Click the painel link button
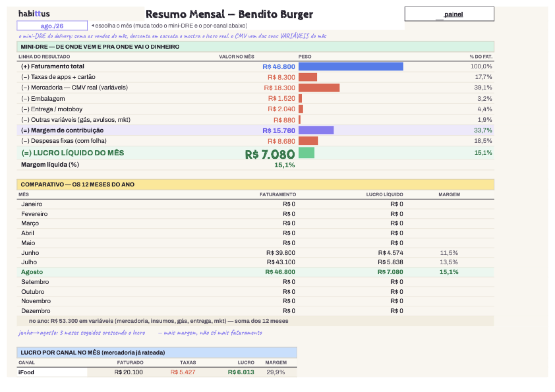The height and width of the screenshot is (392, 555). coord(449,14)
